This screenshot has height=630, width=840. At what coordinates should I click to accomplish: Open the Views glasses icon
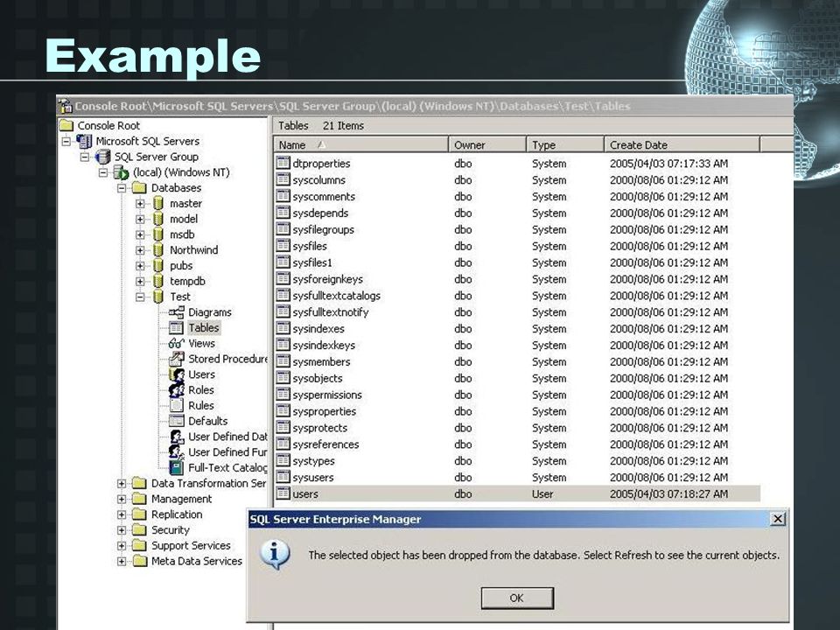176,343
